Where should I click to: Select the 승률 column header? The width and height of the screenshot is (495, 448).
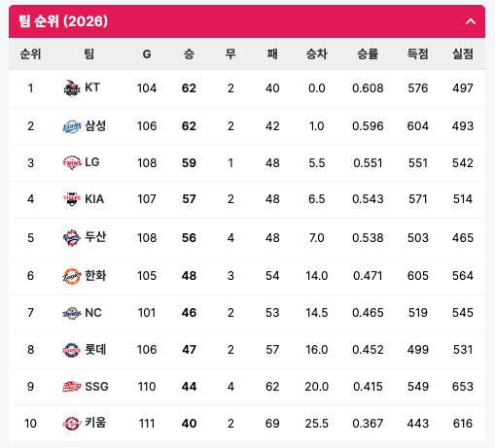click(x=368, y=53)
